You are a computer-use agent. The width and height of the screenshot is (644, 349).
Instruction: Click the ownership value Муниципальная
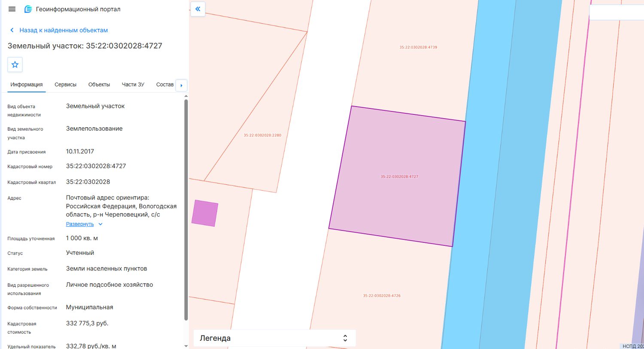pos(90,307)
